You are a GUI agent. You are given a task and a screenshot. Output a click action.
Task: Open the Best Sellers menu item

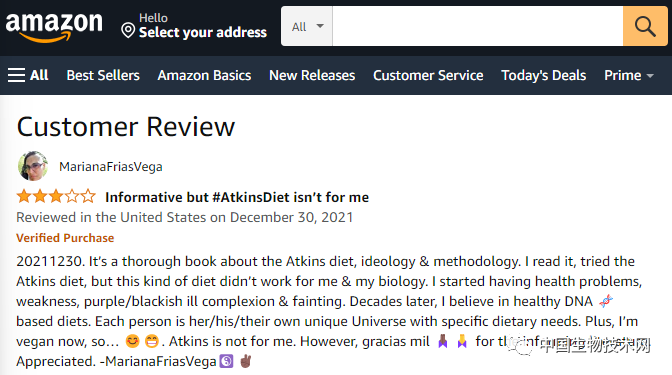point(103,75)
